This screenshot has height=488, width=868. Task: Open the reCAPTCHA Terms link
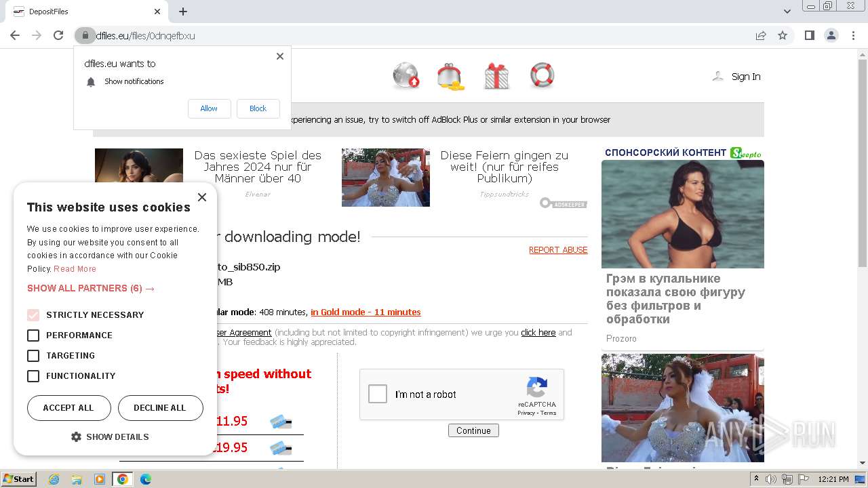549,413
